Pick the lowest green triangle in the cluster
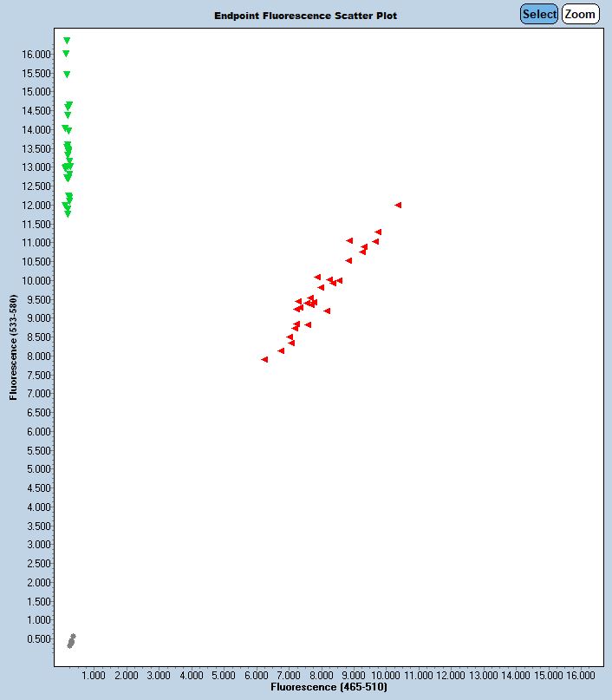612x700 pixels. pos(68,213)
